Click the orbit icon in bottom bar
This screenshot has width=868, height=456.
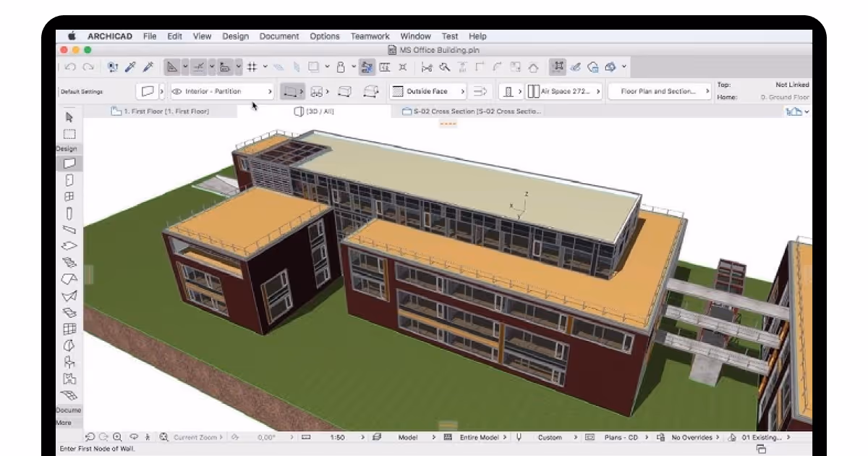pyautogui.click(x=134, y=437)
